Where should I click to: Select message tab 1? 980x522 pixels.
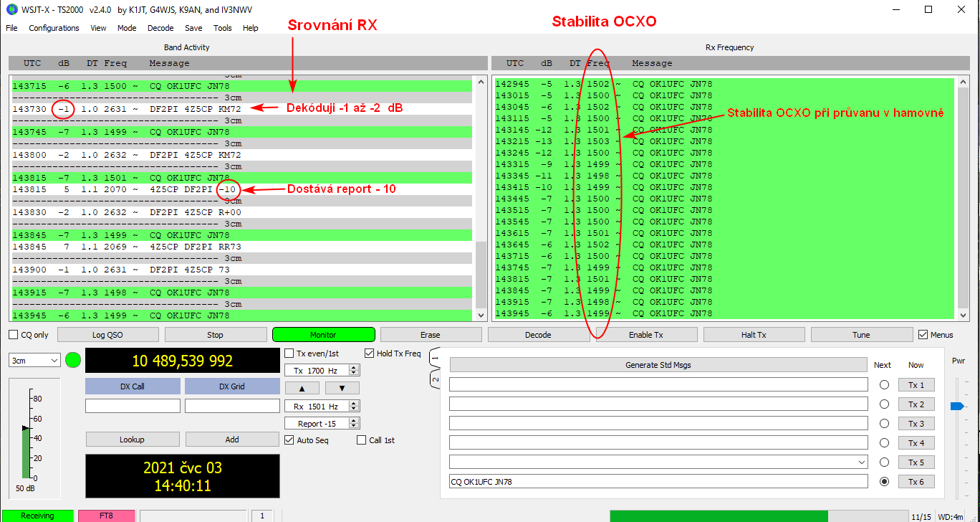click(x=434, y=356)
